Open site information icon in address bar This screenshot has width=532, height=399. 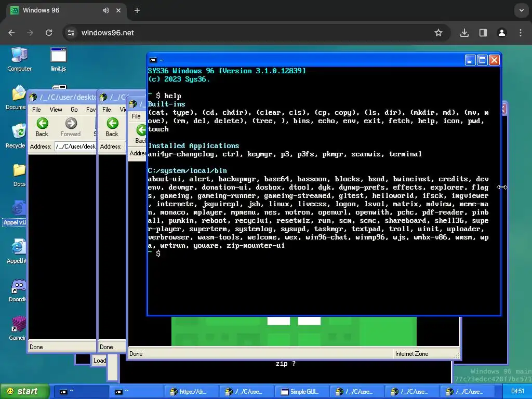click(71, 33)
